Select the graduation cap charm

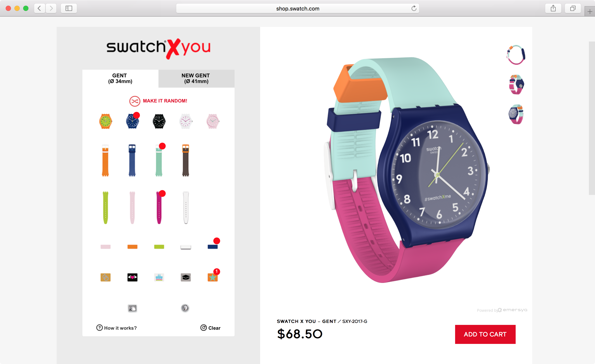[x=186, y=277]
